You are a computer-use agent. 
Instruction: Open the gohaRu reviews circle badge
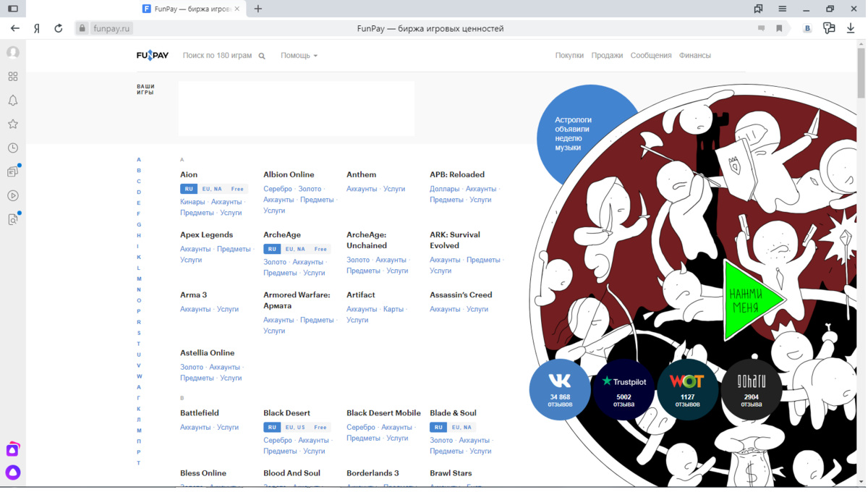[751, 389]
